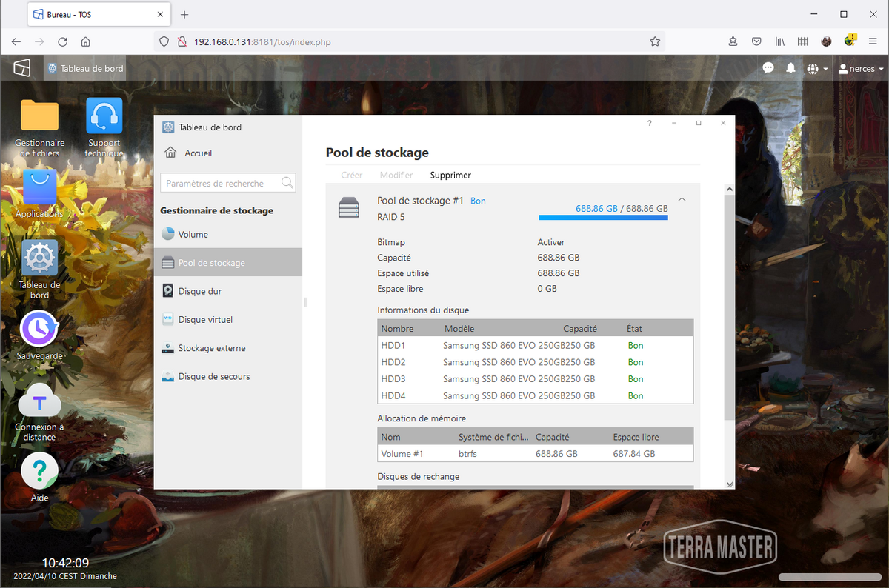The height and width of the screenshot is (588, 889).
Task: Click Modèle column header
Action: [459, 329]
